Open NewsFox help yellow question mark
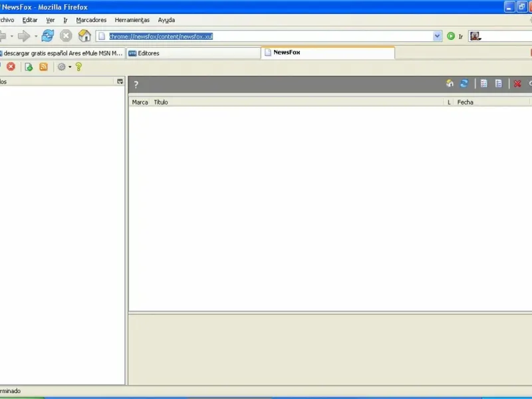The width and height of the screenshot is (532, 399). [78, 67]
